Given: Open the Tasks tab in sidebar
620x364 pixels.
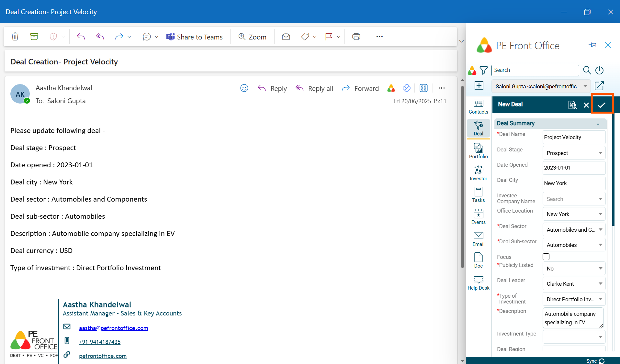Looking at the screenshot, I should tap(478, 195).
